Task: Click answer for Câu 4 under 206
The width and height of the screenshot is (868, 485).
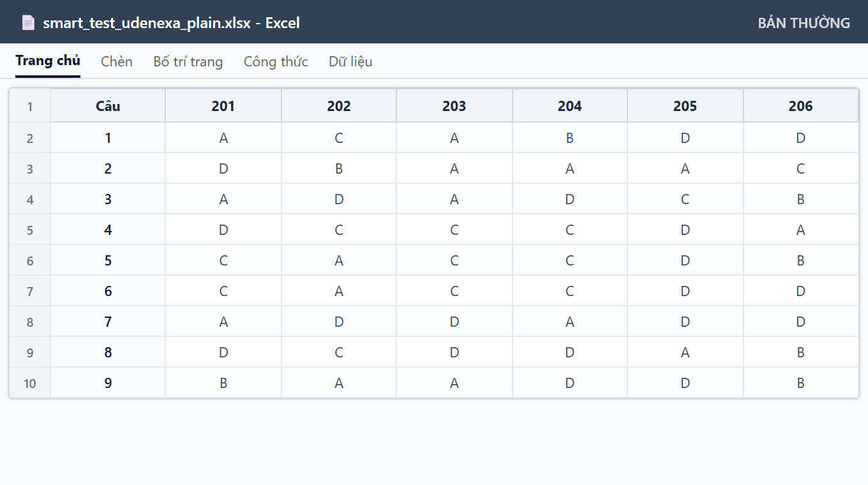Action: click(801, 230)
